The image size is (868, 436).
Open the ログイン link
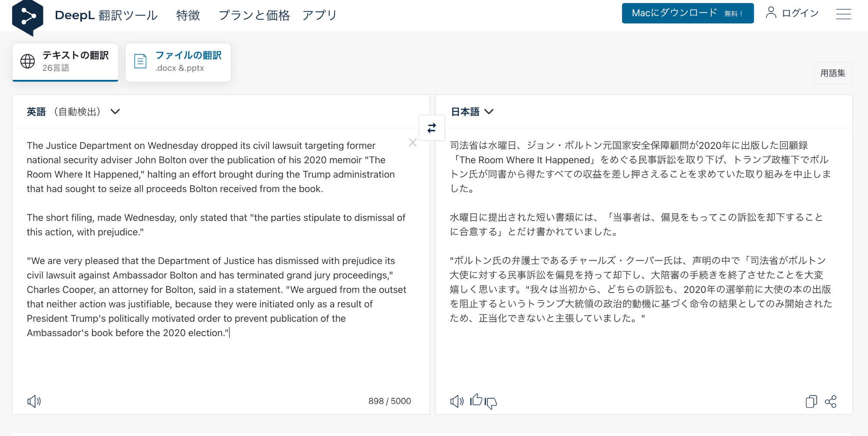point(792,13)
